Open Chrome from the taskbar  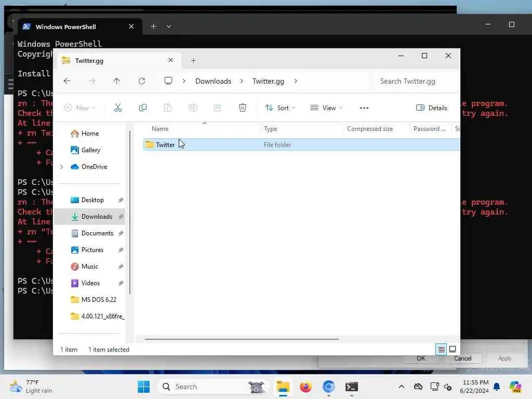click(x=328, y=387)
